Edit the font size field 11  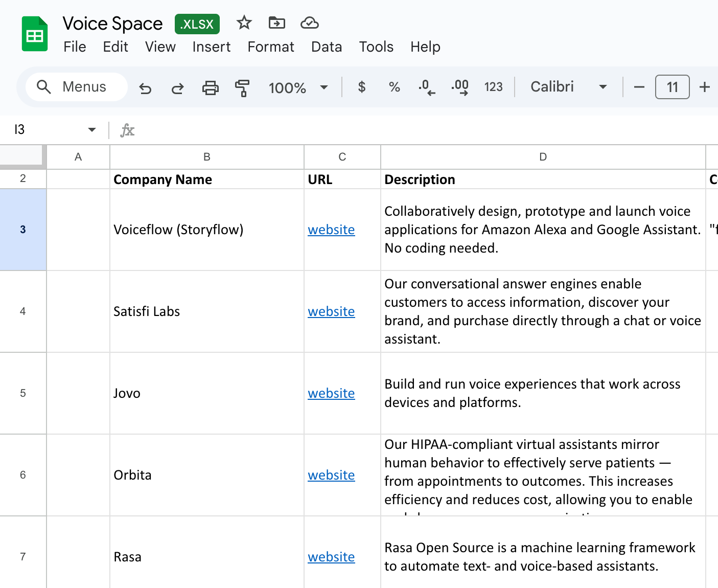tap(673, 87)
